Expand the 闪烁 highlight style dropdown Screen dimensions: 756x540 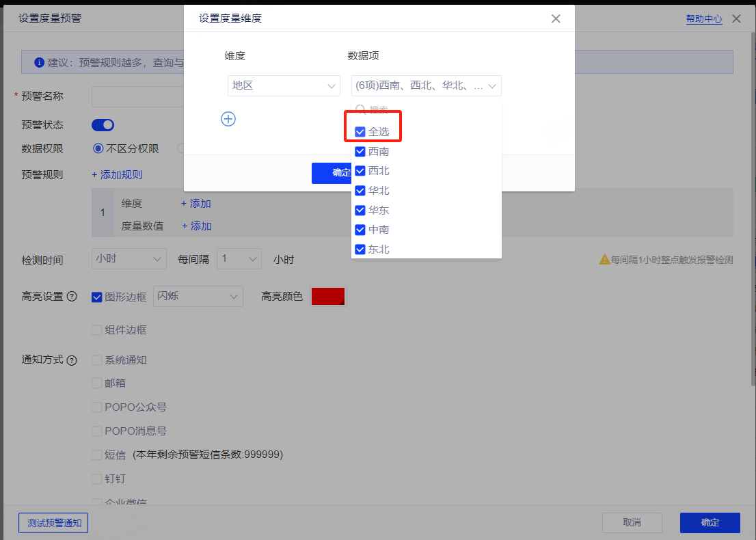198,297
